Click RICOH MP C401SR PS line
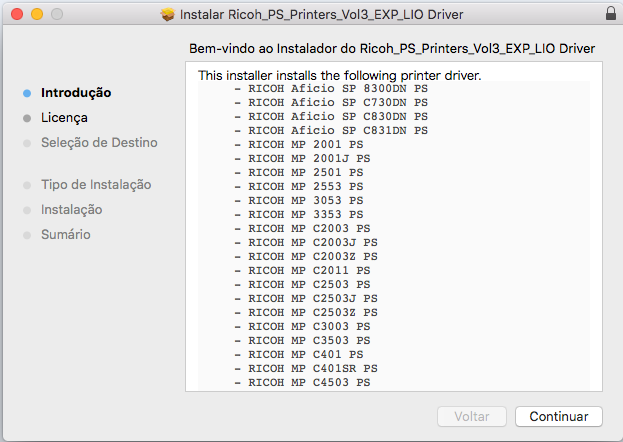 pyautogui.click(x=306, y=368)
